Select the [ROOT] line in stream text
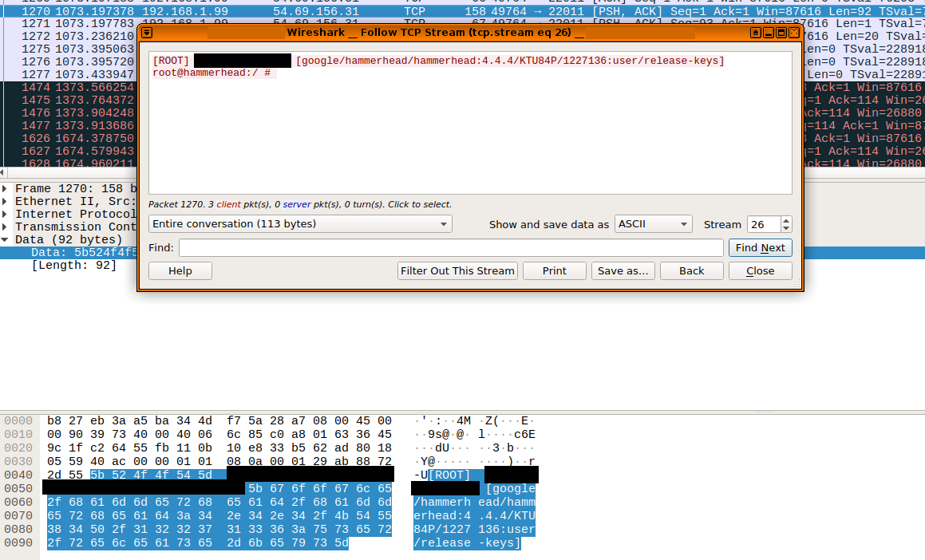 coord(438,61)
